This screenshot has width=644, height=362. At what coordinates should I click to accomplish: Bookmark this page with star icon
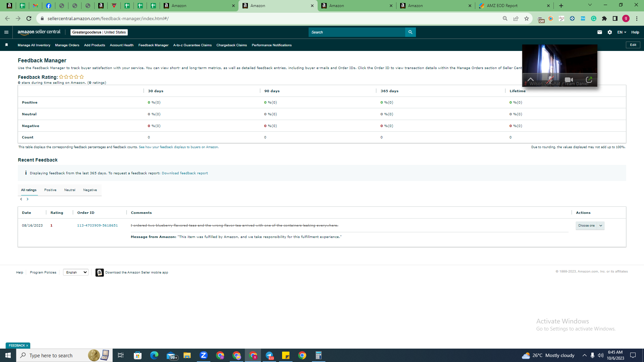coord(527,18)
